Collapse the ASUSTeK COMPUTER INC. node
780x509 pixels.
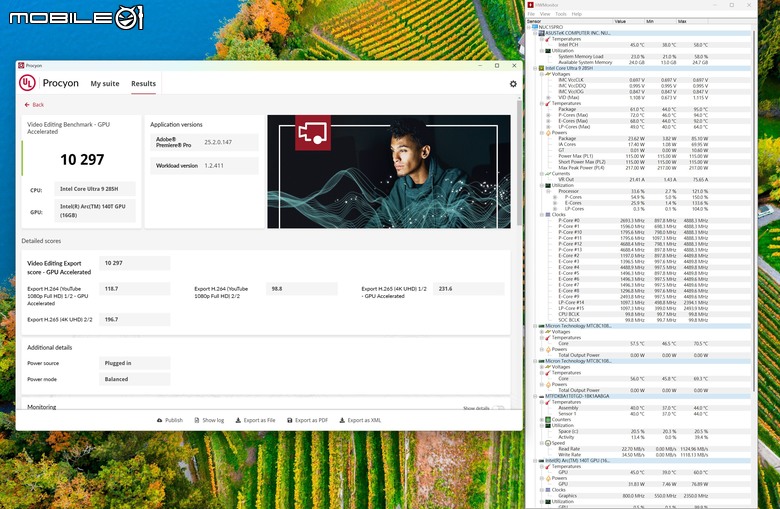[535, 33]
